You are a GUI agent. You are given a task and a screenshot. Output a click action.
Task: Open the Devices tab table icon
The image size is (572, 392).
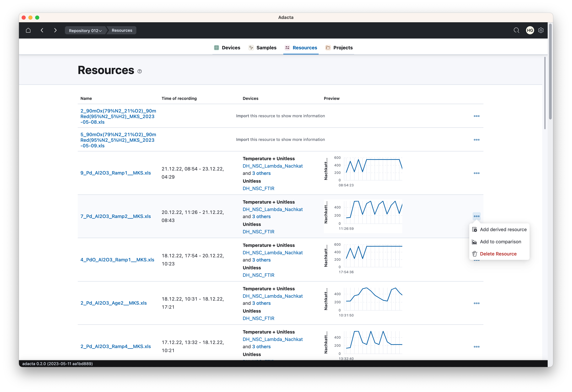[x=217, y=48]
